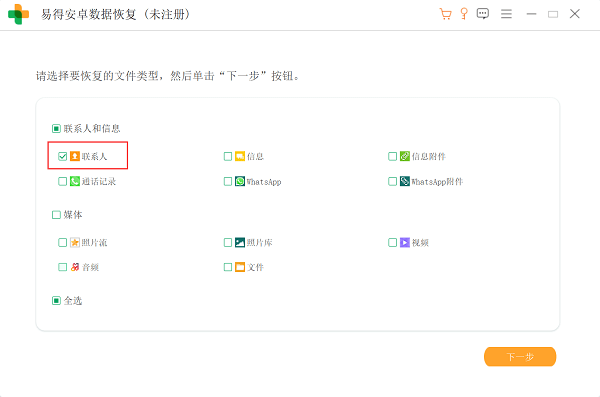
Task: Click the 通话记录 call log phone icon
Action: [x=75, y=181]
